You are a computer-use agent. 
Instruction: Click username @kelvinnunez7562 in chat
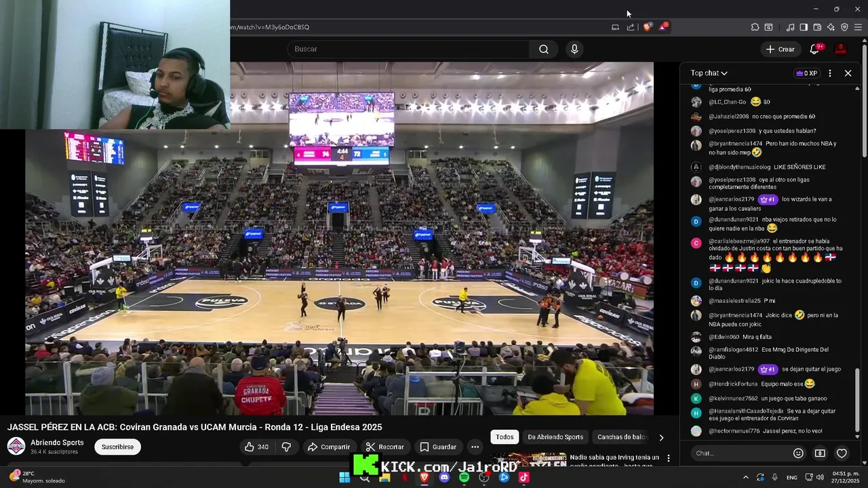(733, 399)
